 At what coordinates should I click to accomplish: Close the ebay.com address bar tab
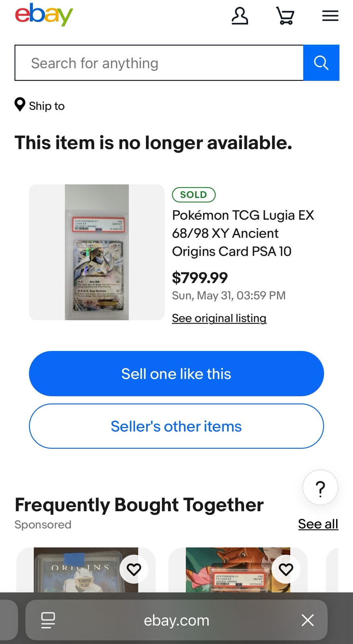click(308, 620)
